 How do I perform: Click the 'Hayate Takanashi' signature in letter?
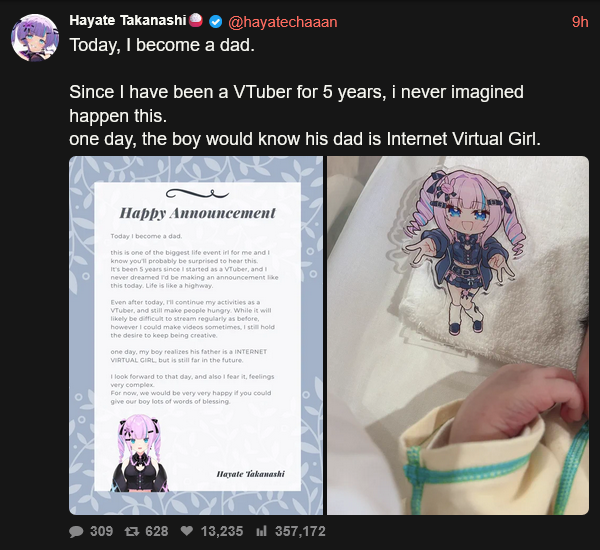251,474
